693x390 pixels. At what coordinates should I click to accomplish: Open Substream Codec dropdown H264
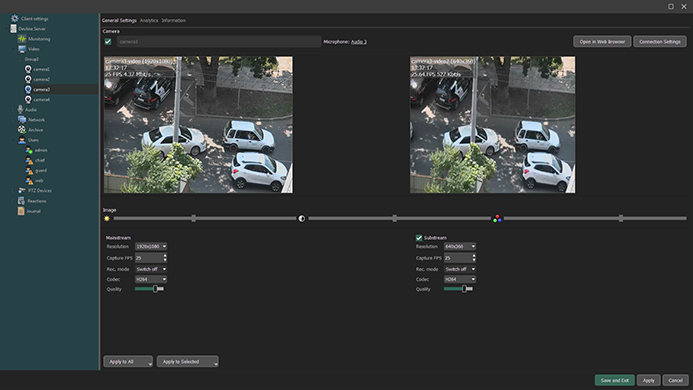[460, 279]
